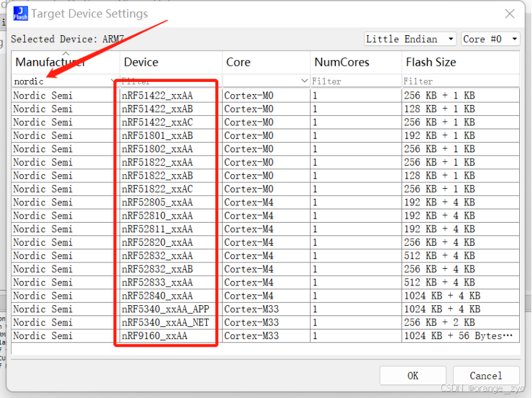Click Cortex-M33 in the nRF9160_xxAA row
Image resolution: width=532 pixels, height=398 pixels.
[252, 336]
